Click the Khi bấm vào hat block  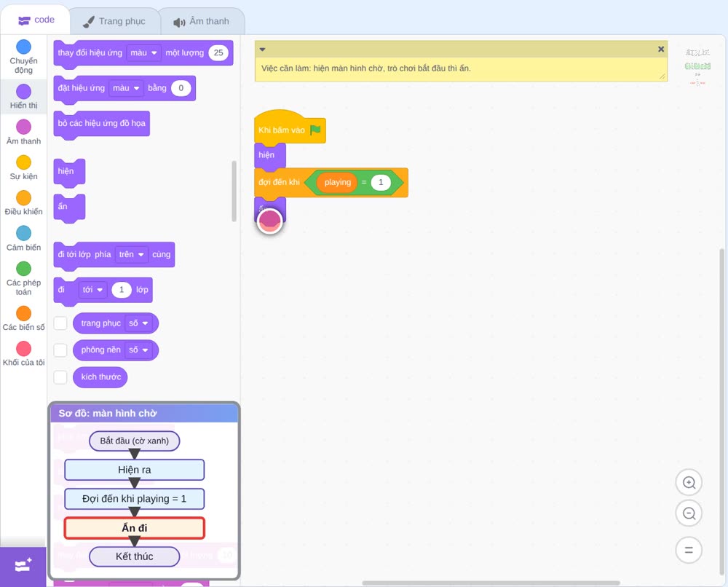[x=290, y=126]
